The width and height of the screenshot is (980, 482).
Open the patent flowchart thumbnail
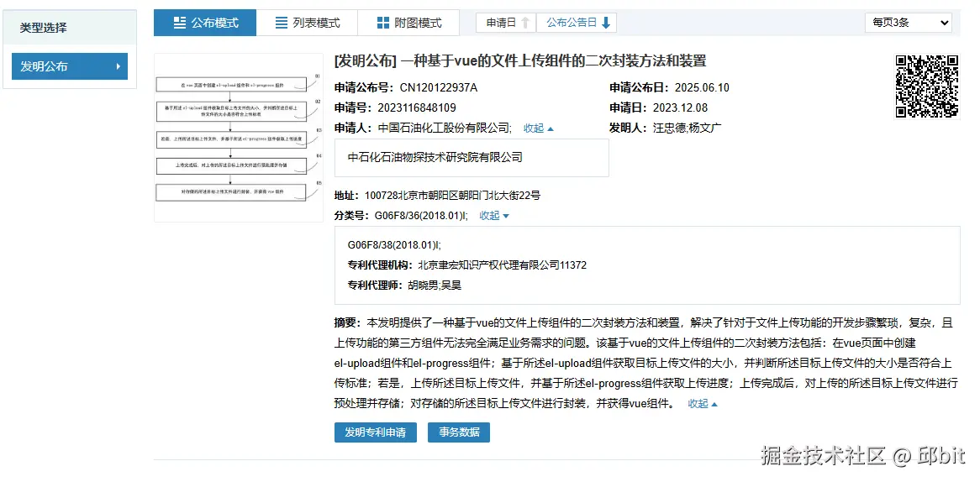pos(238,138)
